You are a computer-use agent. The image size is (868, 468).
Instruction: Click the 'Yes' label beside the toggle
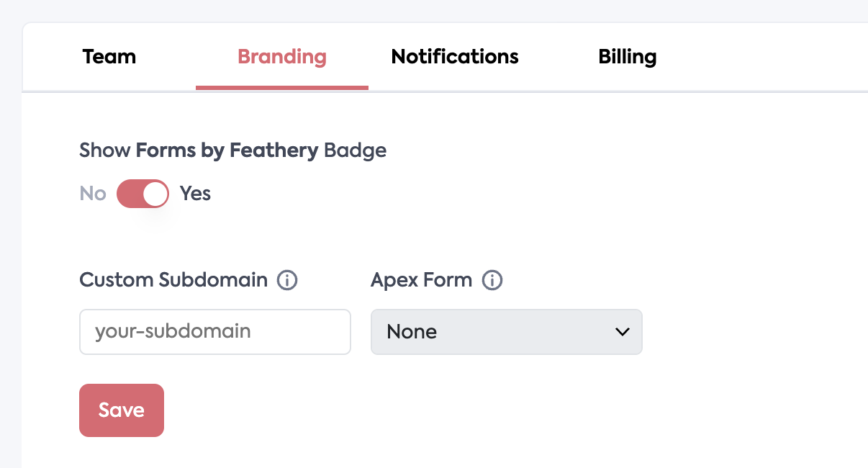point(195,194)
